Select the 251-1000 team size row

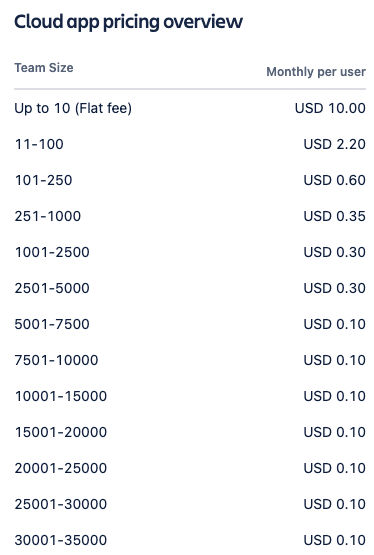click(190, 216)
